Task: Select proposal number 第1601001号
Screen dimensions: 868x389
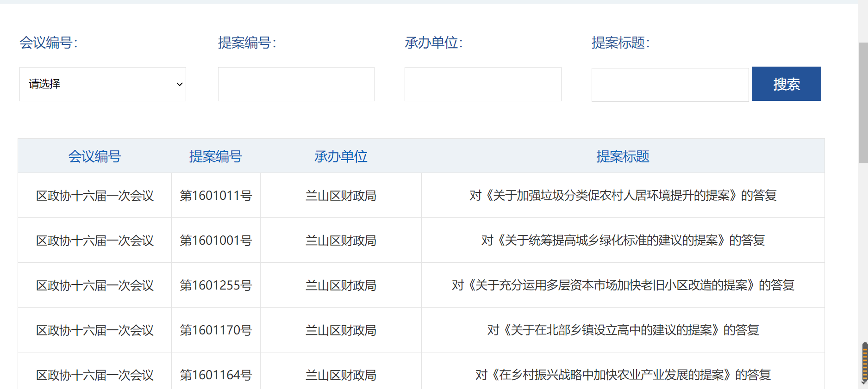Action: click(x=216, y=241)
